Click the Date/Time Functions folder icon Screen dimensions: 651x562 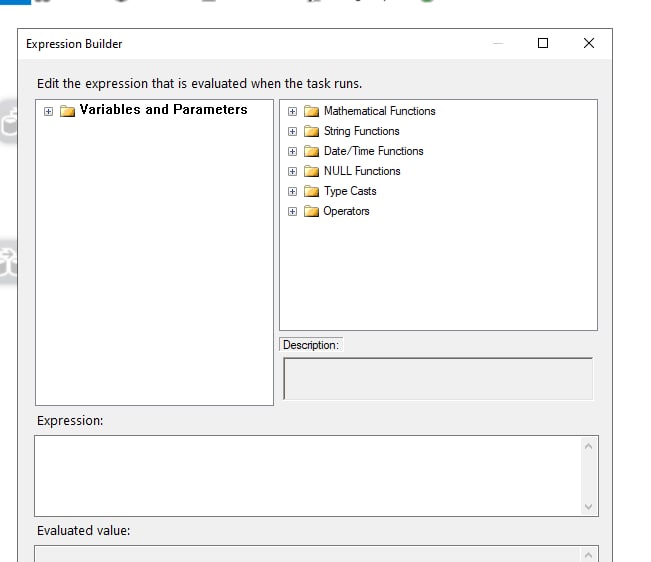(311, 151)
